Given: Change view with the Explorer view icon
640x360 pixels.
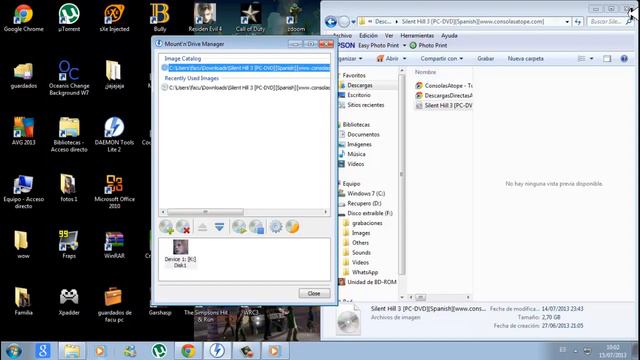Looking at the screenshot, I should pyautogui.click(x=582, y=59).
